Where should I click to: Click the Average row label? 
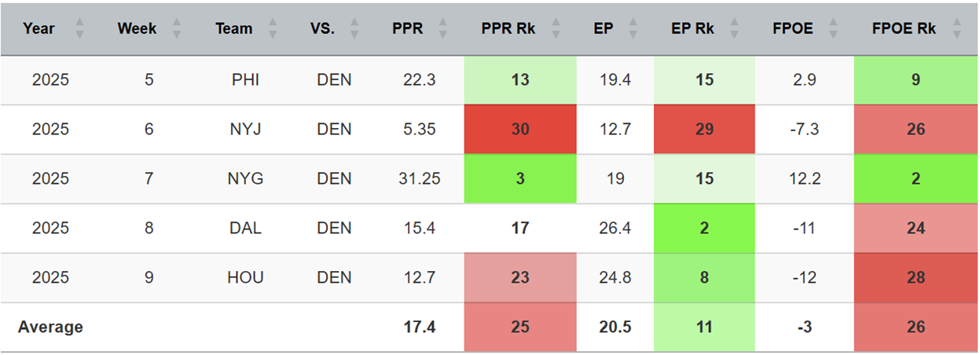50,327
